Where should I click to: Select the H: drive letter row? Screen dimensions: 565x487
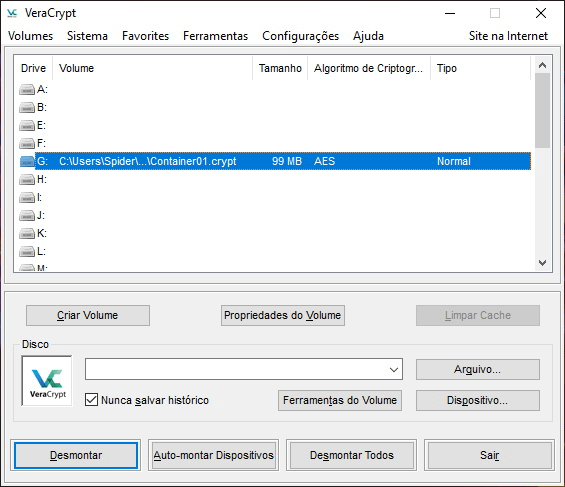(42, 179)
